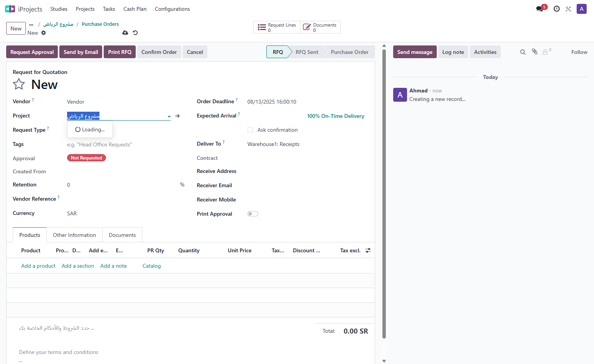Image resolution: width=594 pixels, height=364 pixels.
Task: Attach files using the paperclip icon
Action: click(x=535, y=52)
